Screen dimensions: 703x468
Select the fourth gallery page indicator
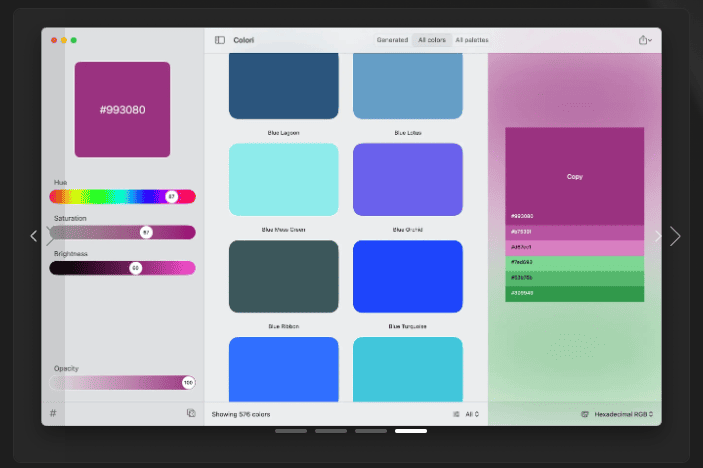pos(411,431)
